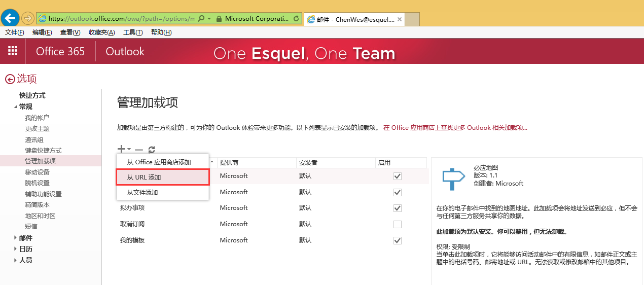Open a new blank browser tab

pos(413,19)
